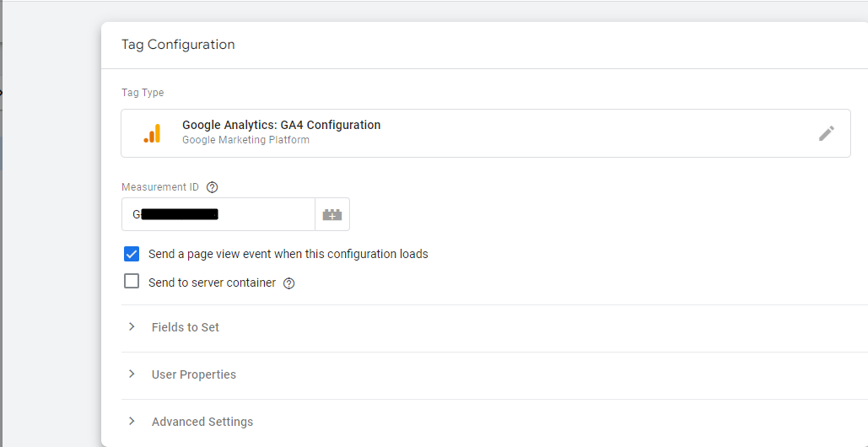Screen dimensions: 868x447
Task: Select the GA4 Configuration tag type box
Action: (x=486, y=133)
